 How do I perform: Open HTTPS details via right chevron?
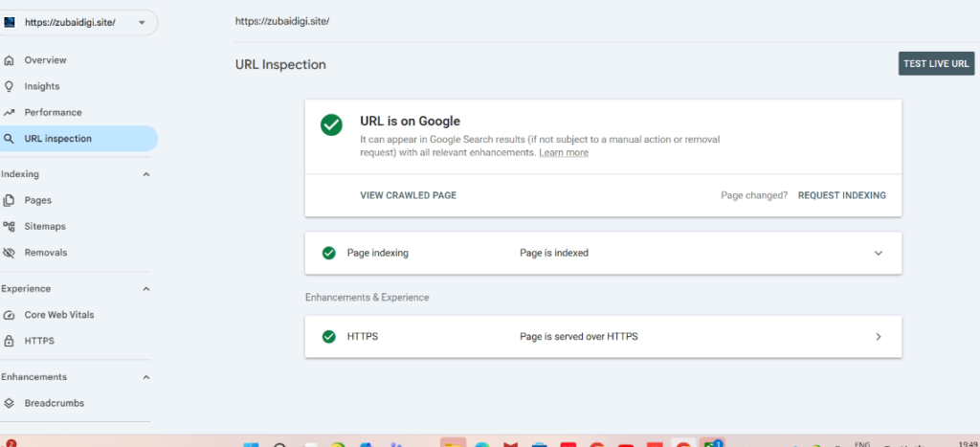coord(879,336)
